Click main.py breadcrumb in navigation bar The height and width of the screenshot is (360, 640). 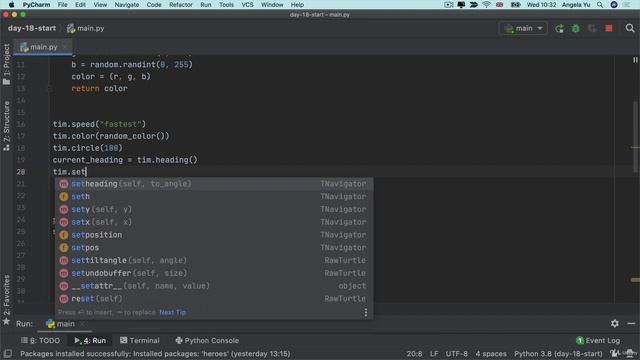(x=86, y=29)
